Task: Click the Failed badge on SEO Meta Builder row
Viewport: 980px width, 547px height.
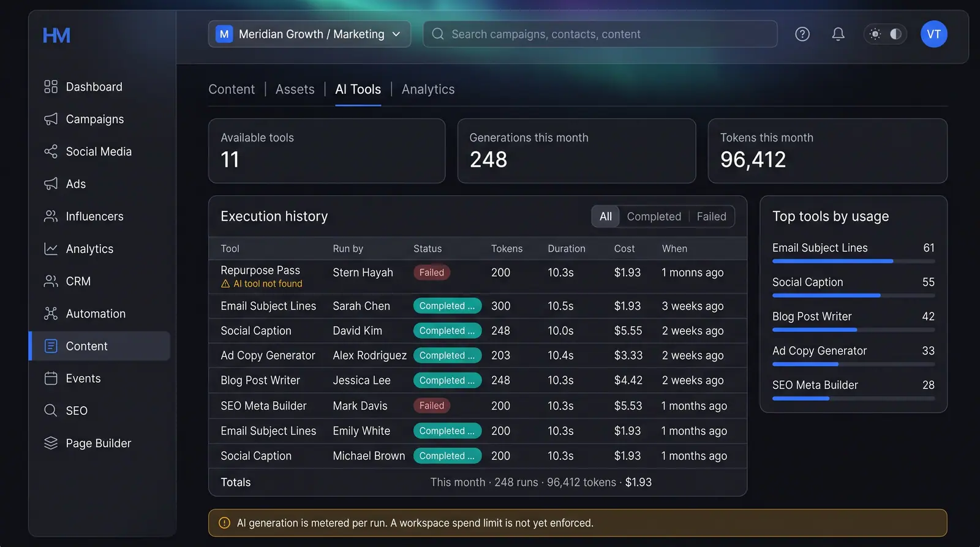Action: pos(432,406)
